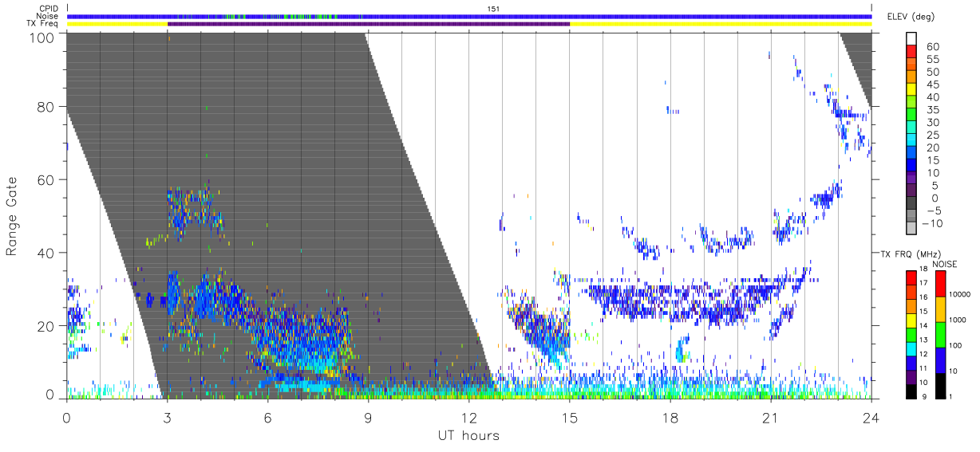
Task: Click the 12 tick on UT hours axis
Action: pos(469,419)
